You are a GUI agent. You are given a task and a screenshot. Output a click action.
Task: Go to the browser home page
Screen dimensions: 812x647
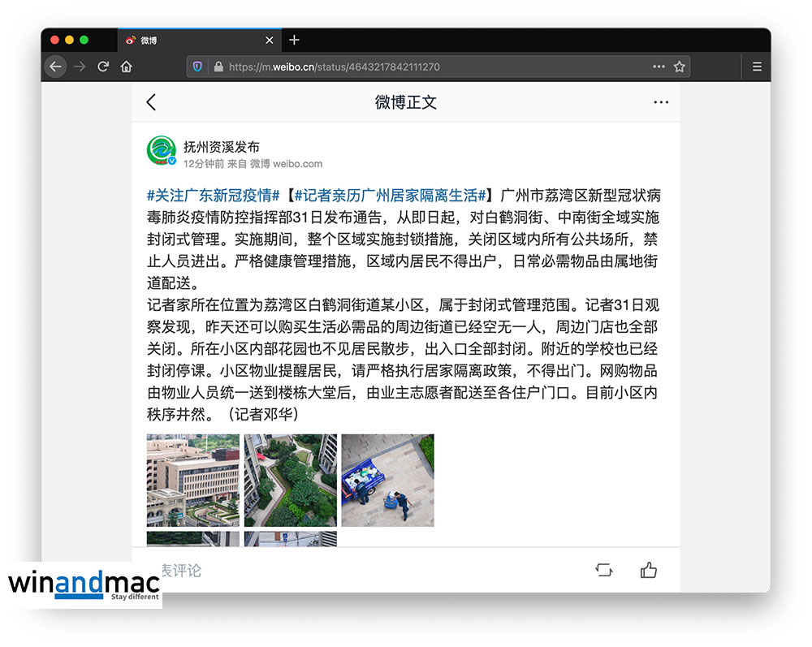point(127,67)
